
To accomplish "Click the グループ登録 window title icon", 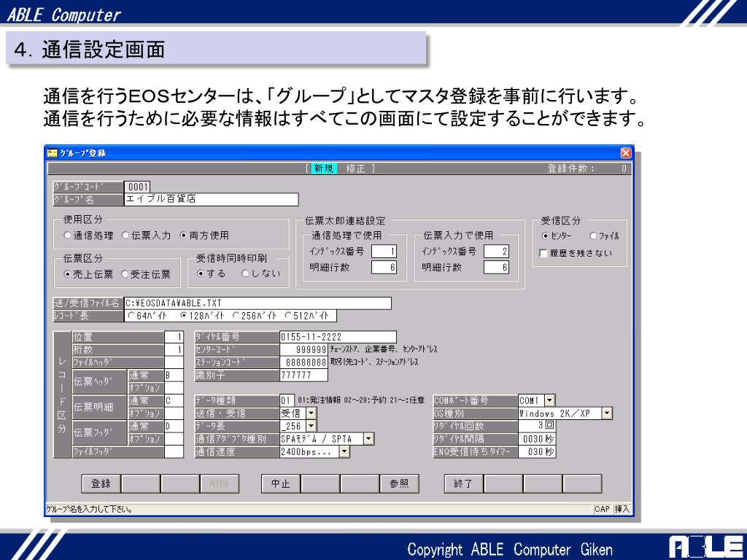I will (52, 153).
